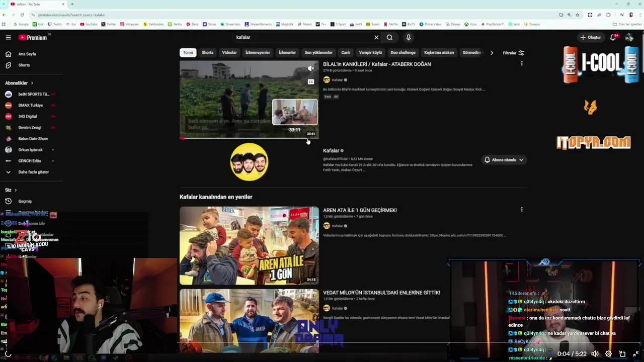
Task: Select the Vampir köylü filter chip
Action: pos(370,52)
